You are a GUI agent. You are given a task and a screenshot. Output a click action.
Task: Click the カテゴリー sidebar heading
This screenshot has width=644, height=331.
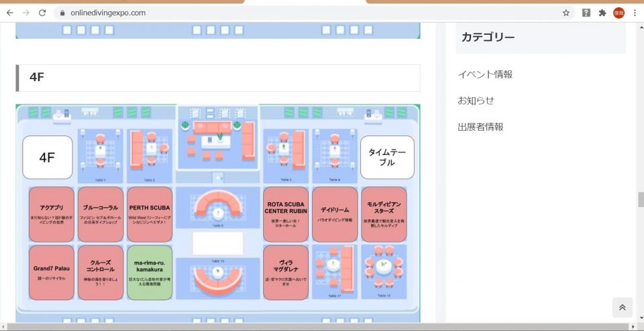541,38
